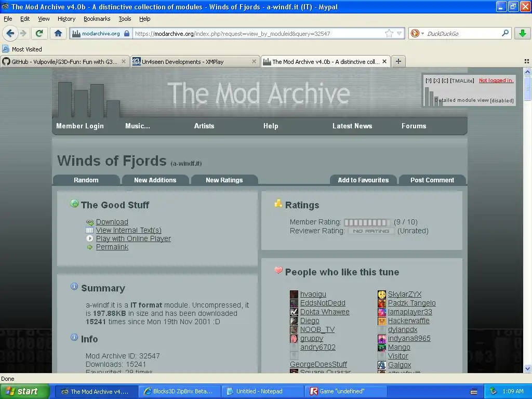Click the Download icon
Screen dimensions: 532x399
click(x=89, y=222)
